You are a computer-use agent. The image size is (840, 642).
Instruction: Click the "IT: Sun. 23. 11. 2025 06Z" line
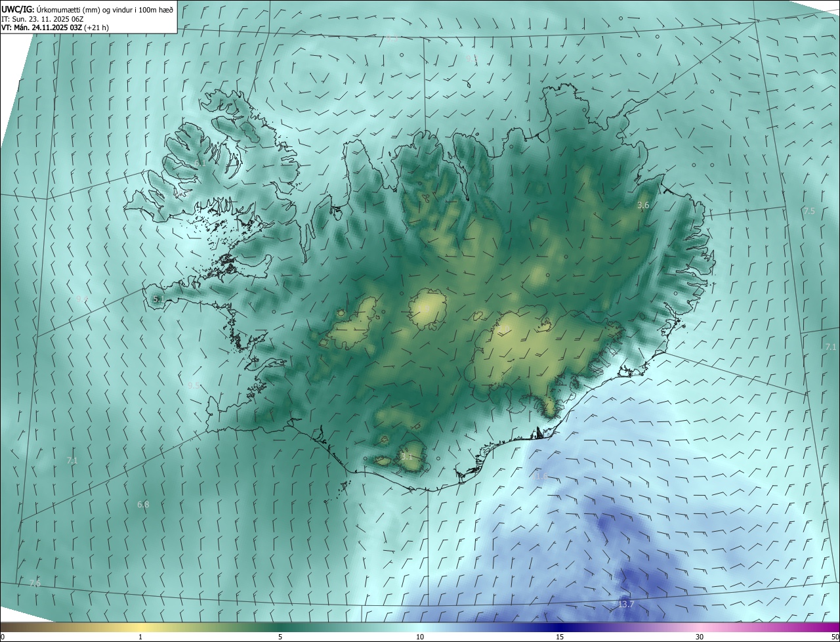coord(43,19)
